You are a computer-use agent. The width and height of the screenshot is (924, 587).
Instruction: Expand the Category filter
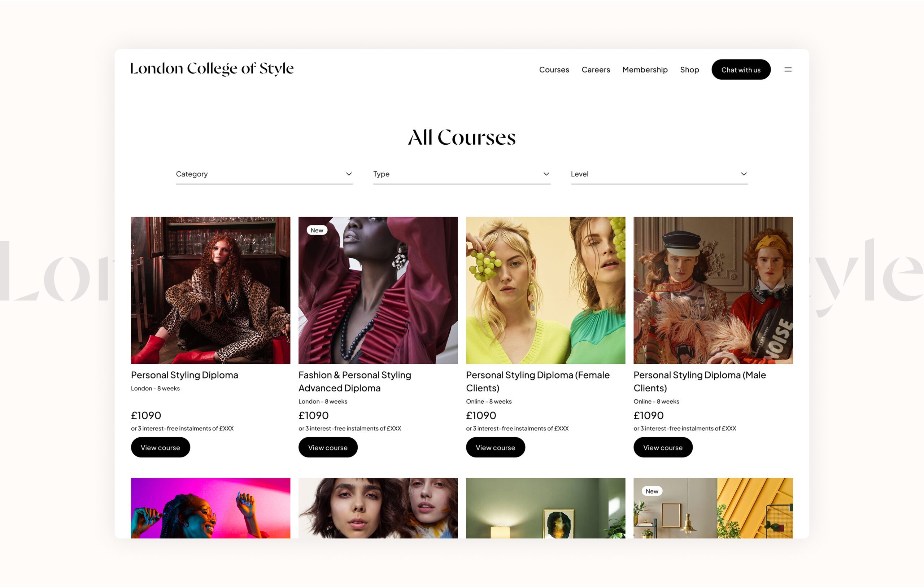coord(264,174)
